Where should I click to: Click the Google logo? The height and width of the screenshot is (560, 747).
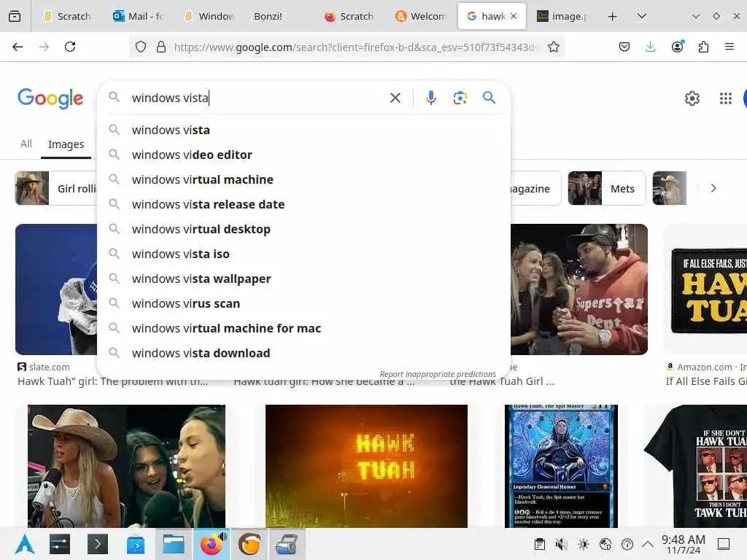pyautogui.click(x=50, y=98)
